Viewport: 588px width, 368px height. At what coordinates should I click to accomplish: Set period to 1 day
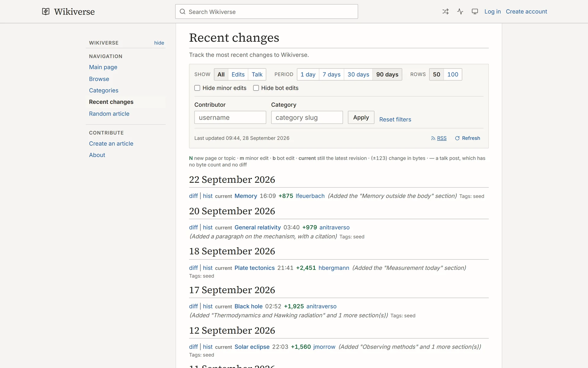308,75
